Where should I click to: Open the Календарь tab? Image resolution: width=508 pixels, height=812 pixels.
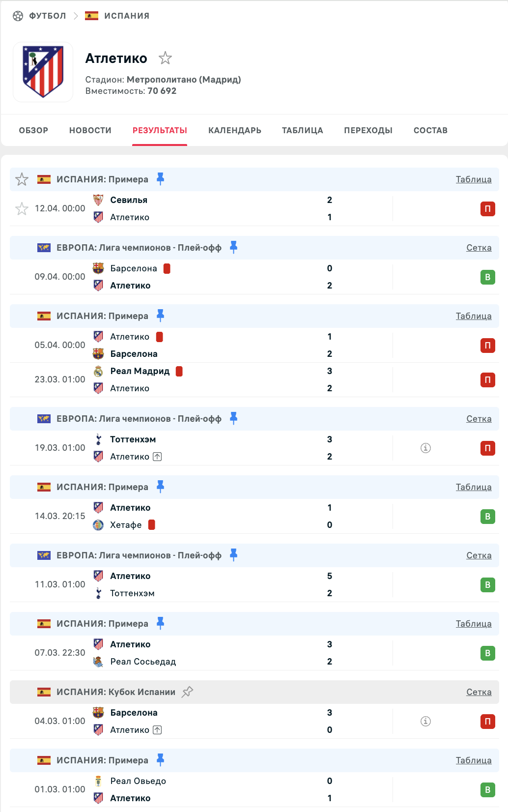coord(234,130)
